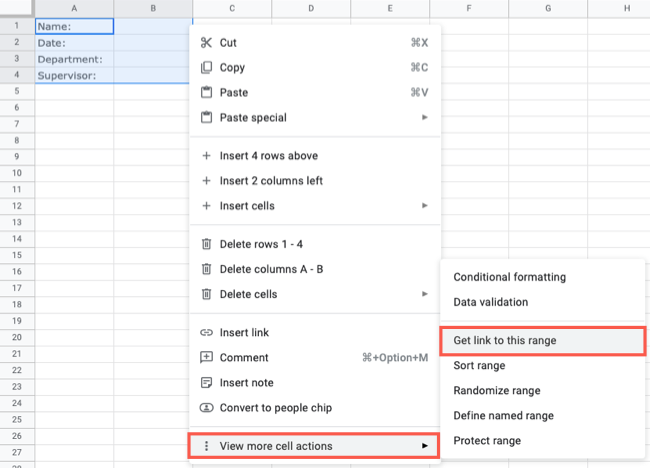Choose Insert 4 rows above
Screen dimensions: 650x468
coord(275,156)
